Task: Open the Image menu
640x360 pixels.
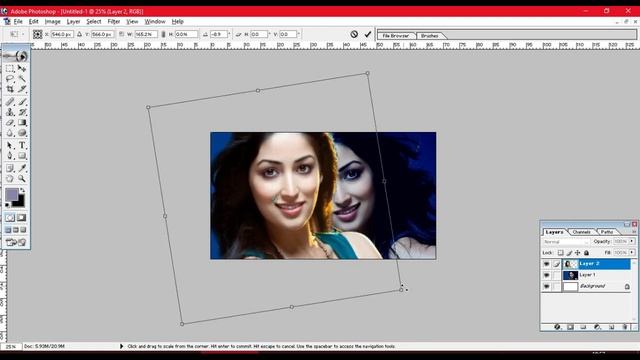Action: 52,22
